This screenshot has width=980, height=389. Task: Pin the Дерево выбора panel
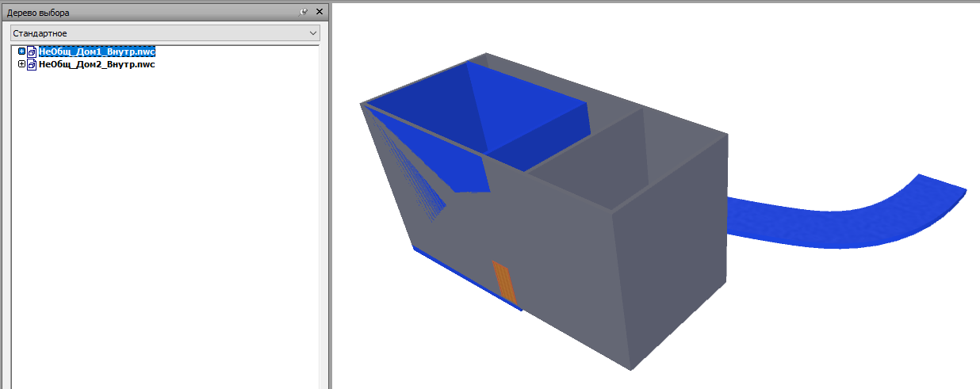pos(304,12)
